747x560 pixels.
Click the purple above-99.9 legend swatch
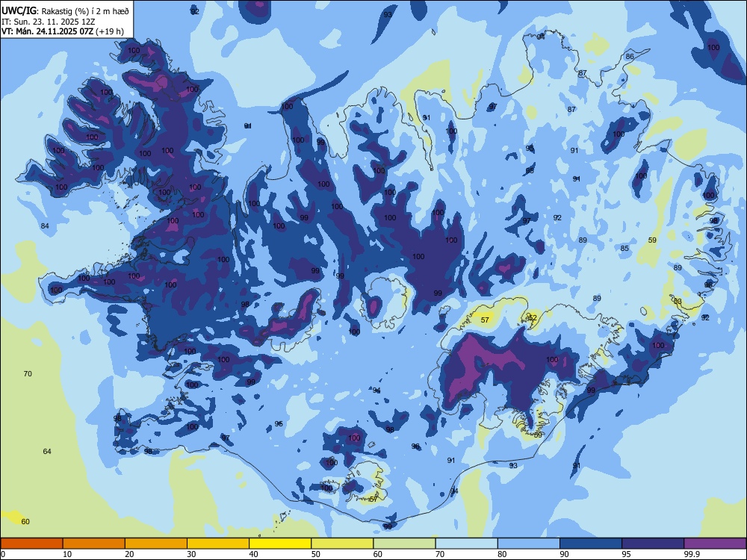pyautogui.click(x=715, y=544)
